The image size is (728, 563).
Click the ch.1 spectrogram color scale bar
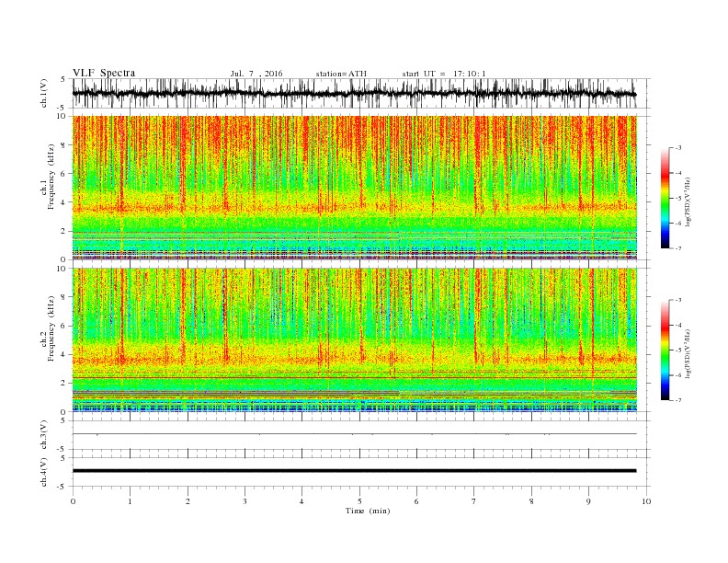point(665,198)
